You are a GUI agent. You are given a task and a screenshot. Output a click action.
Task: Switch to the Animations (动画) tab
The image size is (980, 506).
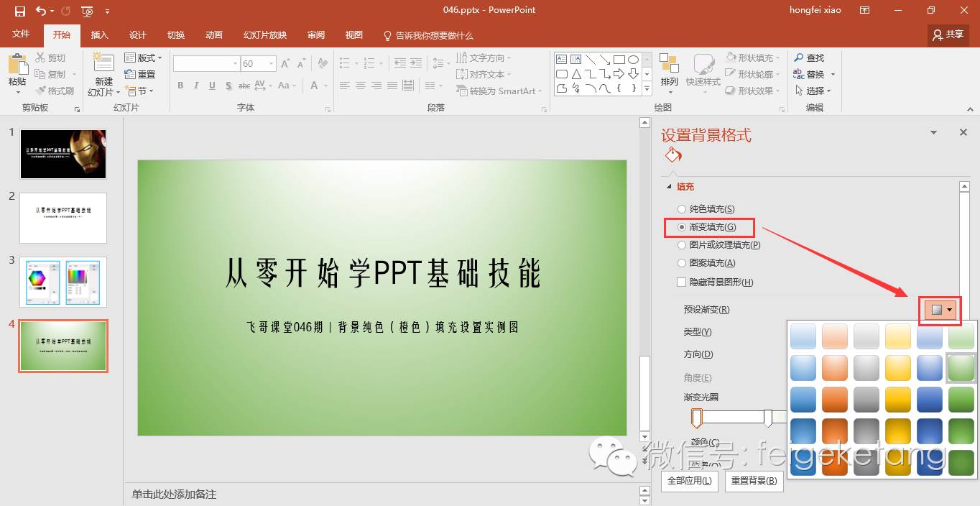213,34
